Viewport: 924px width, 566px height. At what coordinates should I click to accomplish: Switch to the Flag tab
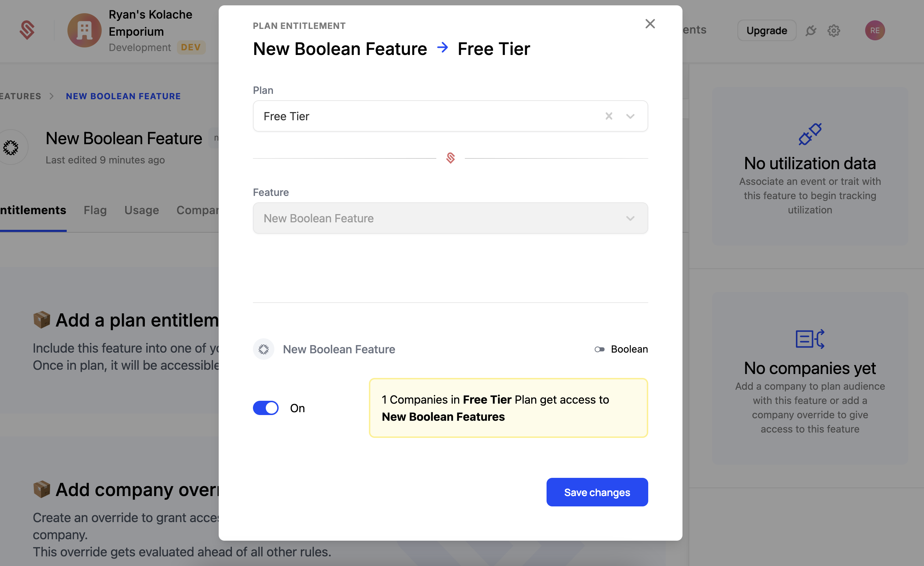coord(95,211)
